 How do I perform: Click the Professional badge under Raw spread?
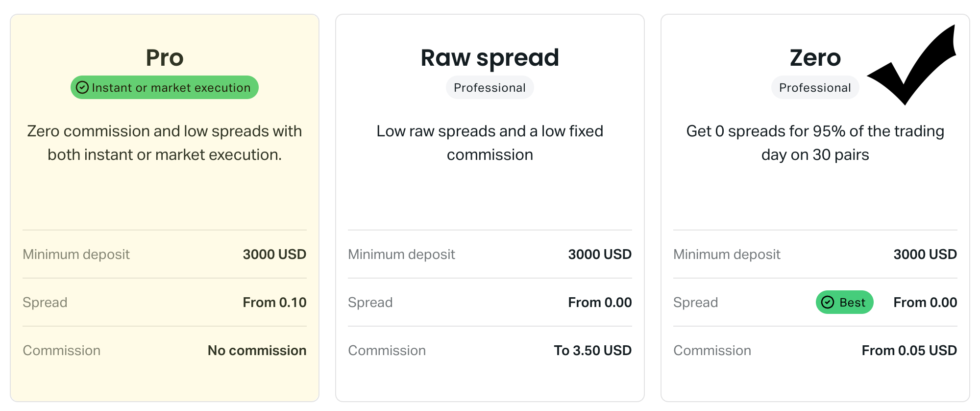490,87
